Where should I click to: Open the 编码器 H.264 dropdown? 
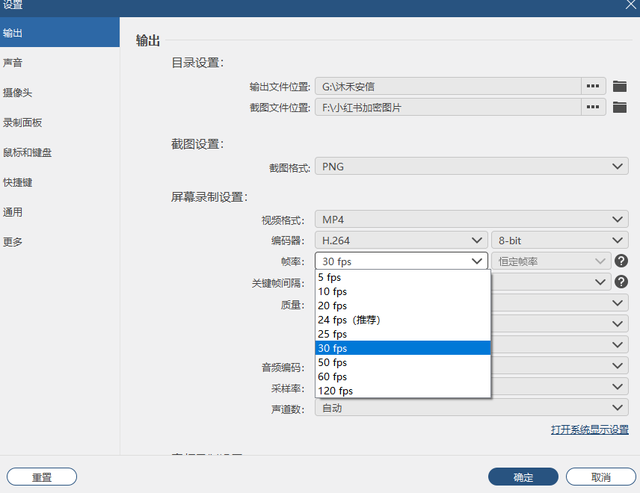coord(401,240)
